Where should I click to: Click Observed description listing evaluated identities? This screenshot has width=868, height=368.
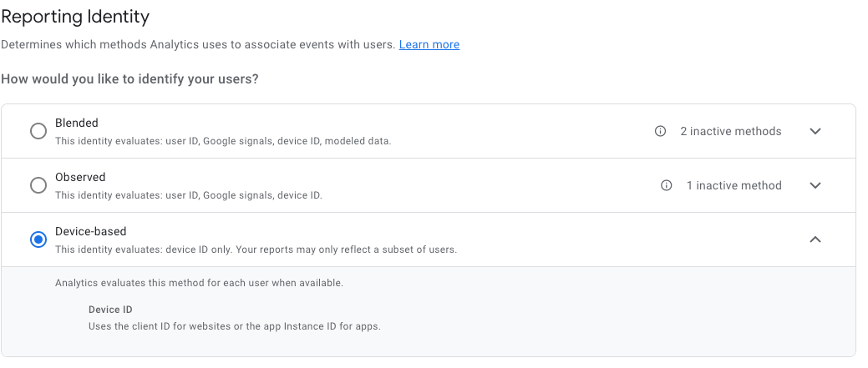188,195
